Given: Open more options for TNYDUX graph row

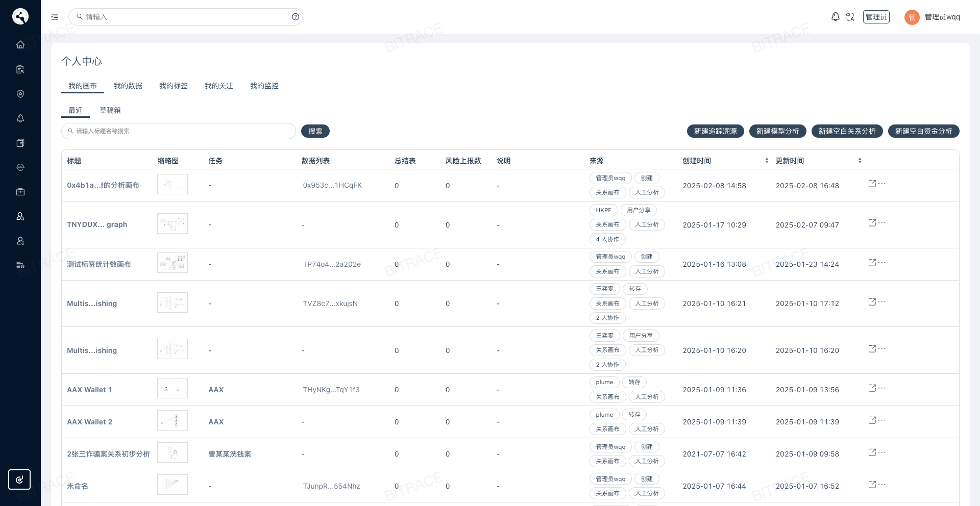Looking at the screenshot, I should click(x=882, y=223).
